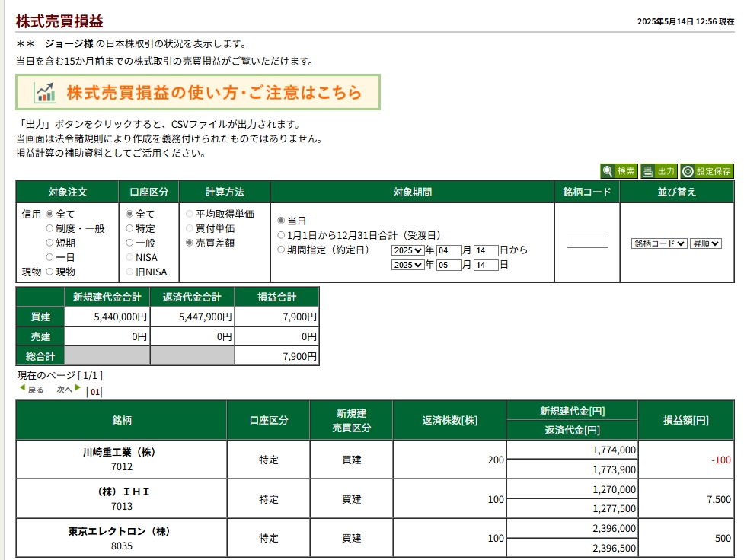Screen dimensions: 744x560
Task: Click 5,440,000円 新規建代金合計 value
Action: (x=120, y=317)
